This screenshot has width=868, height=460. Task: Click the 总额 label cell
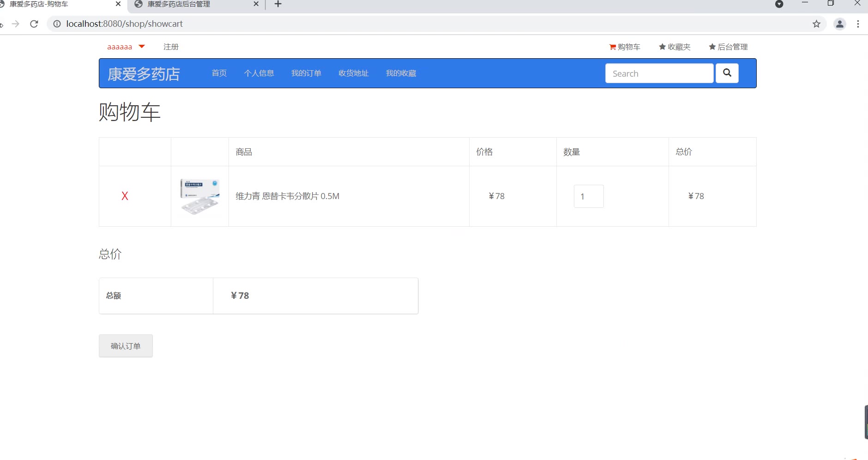(156, 296)
